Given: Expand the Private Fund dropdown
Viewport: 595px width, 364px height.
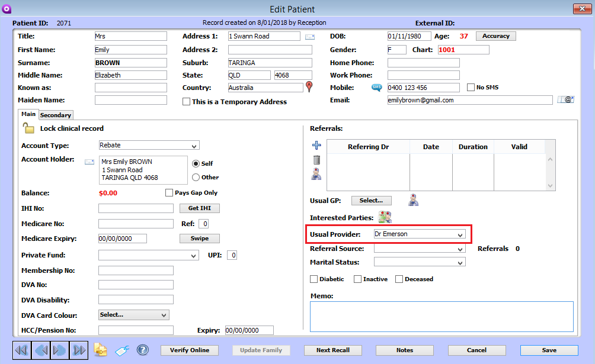Looking at the screenshot, I should coord(149,255).
